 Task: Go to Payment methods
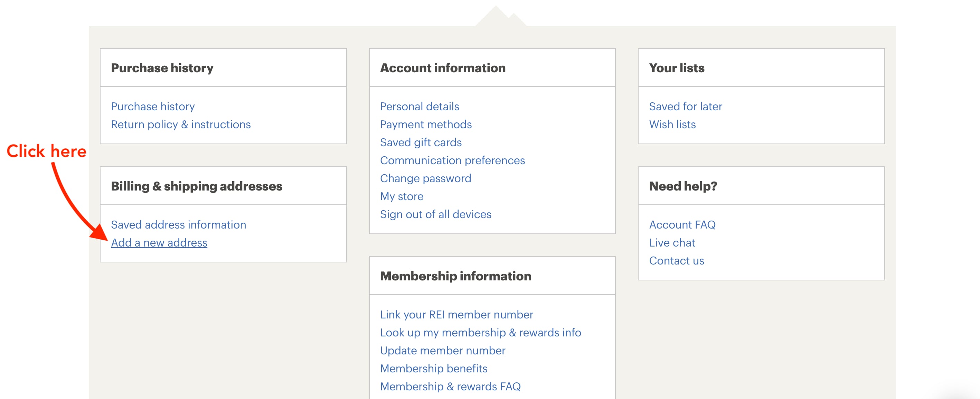426,124
